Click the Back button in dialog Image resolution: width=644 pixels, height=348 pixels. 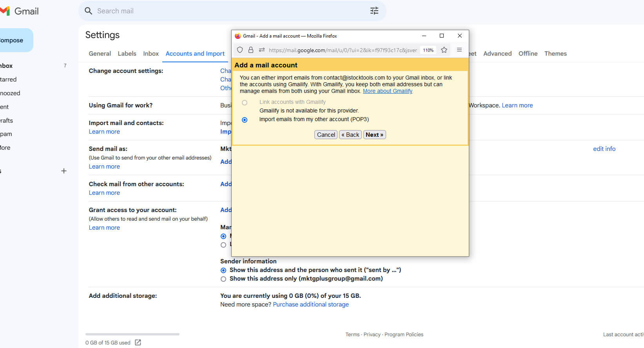[x=350, y=135]
